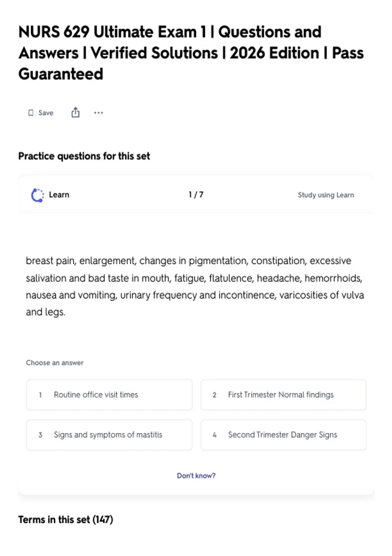
Task: Click the number 2 badge on second answer
Action: (214, 395)
